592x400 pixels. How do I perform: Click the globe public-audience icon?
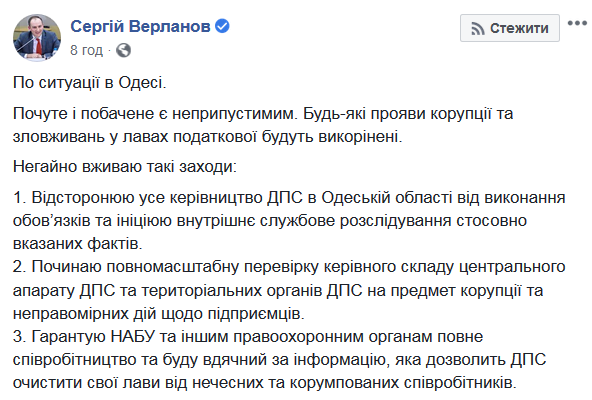click(123, 50)
